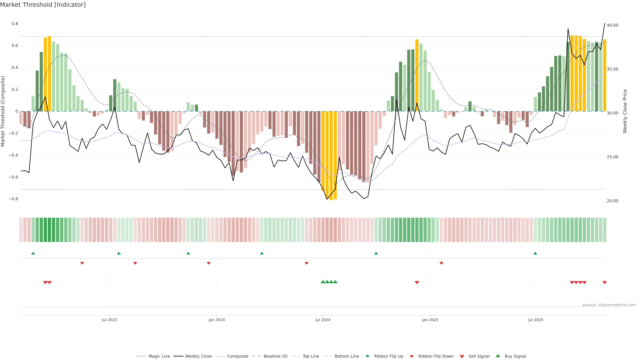This screenshot has height=362, width=644.
Task: Click the Ribbon Flip Down legend triangle icon
Action: (x=412, y=356)
